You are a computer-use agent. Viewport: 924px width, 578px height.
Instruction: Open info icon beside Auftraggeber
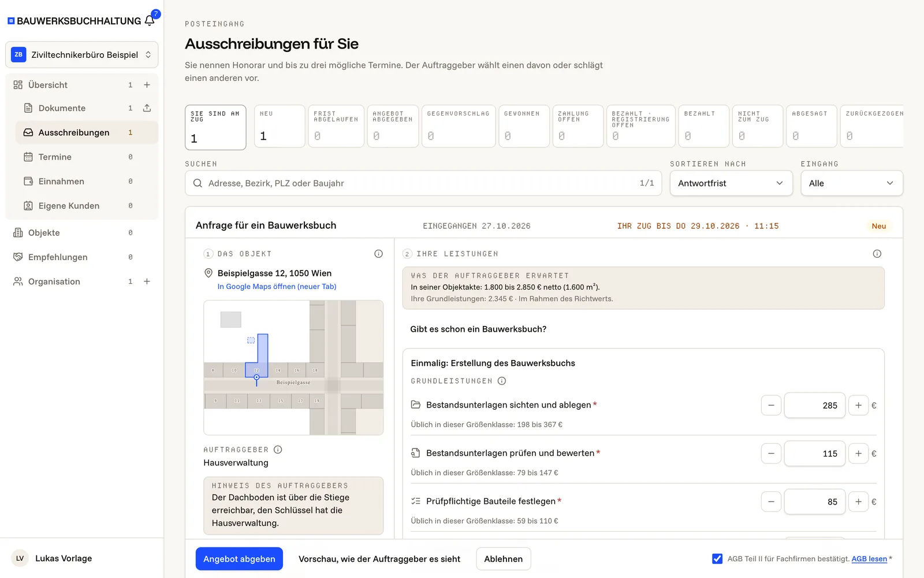tap(278, 450)
